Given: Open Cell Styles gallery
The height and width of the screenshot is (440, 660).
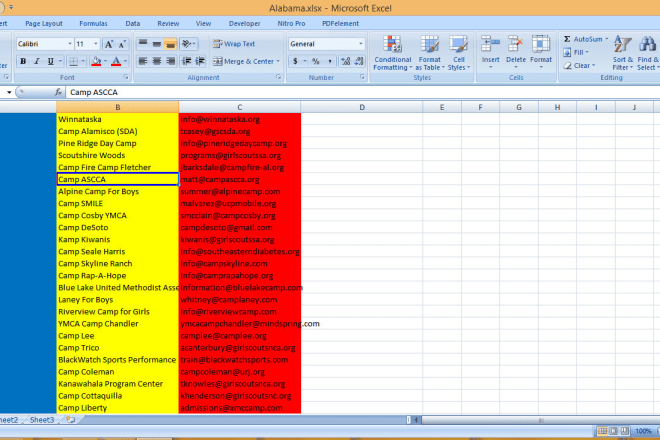Looking at the screenshot, I should [458, 53].
